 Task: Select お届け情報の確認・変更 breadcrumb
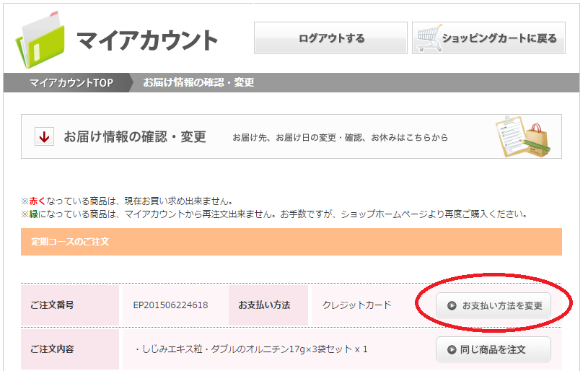tap(198, 82)
